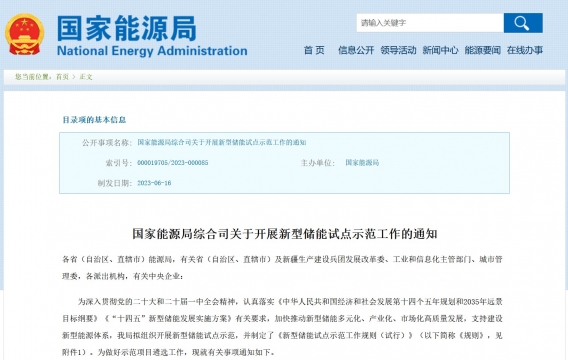This screenshot has width=568, height=360.
Task: Click the 主办单位 value 国家能源局
Action: tap(362, 163)
